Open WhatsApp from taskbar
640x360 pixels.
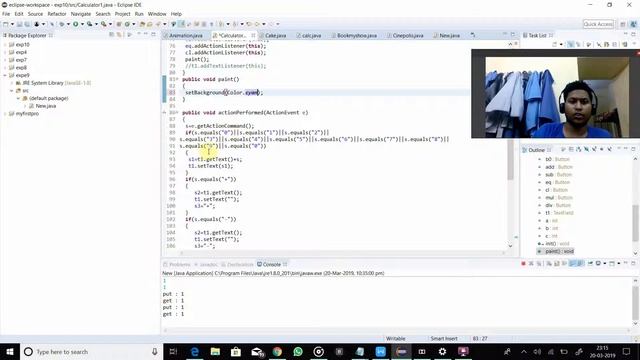pos(298,351)
